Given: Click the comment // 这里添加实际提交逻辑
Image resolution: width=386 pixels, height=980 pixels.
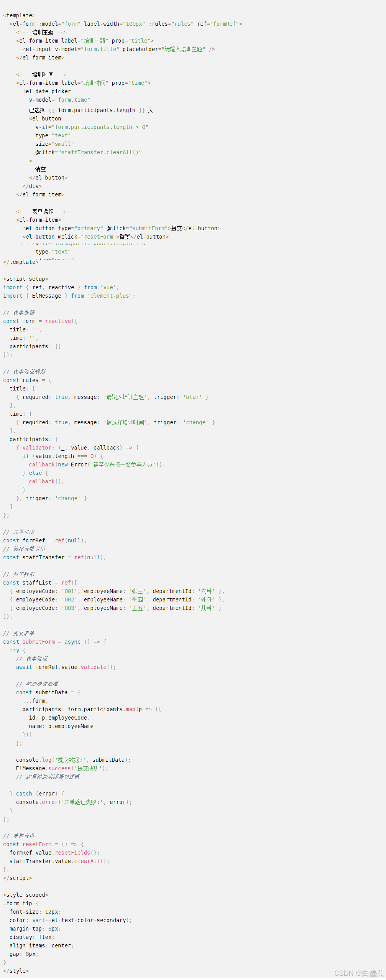Looking at the screenshot, I should click(x=48, y=777).
